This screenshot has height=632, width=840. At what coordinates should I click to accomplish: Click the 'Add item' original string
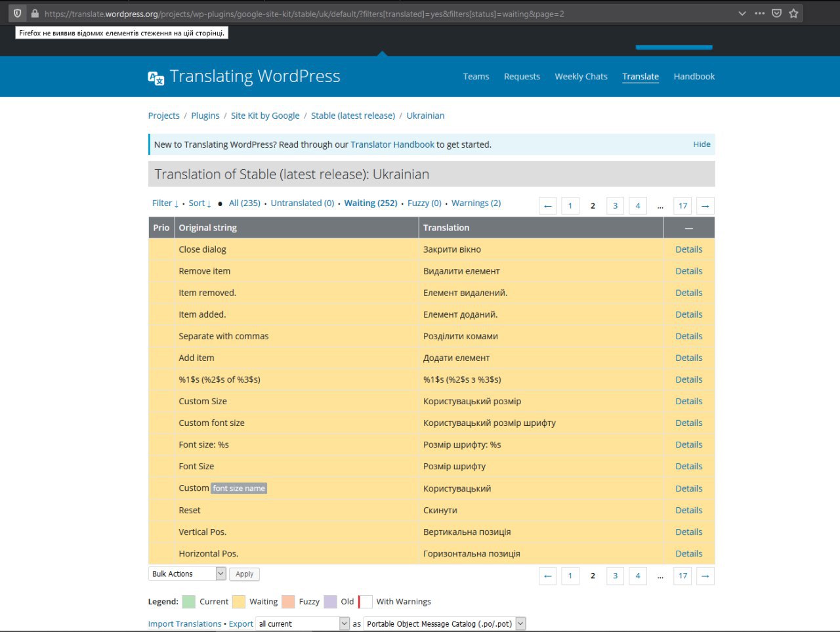(x=196, y=358)
